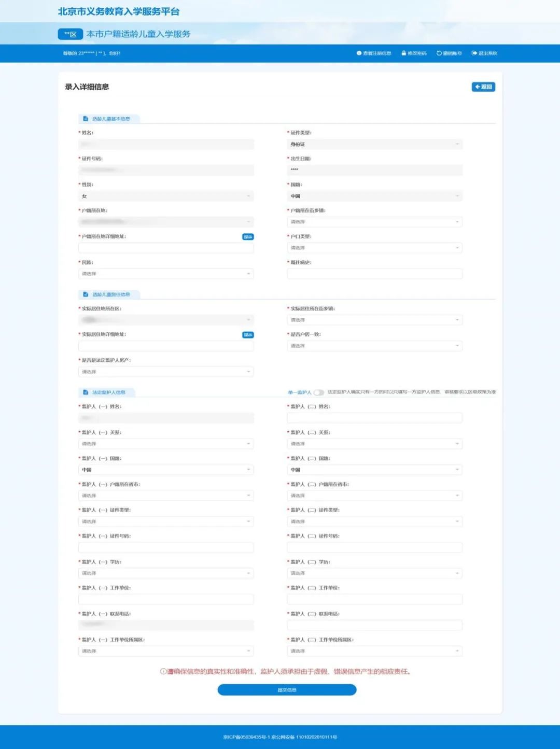Click the document icon beside 适龄儿童居住信息

coord(86,294)
